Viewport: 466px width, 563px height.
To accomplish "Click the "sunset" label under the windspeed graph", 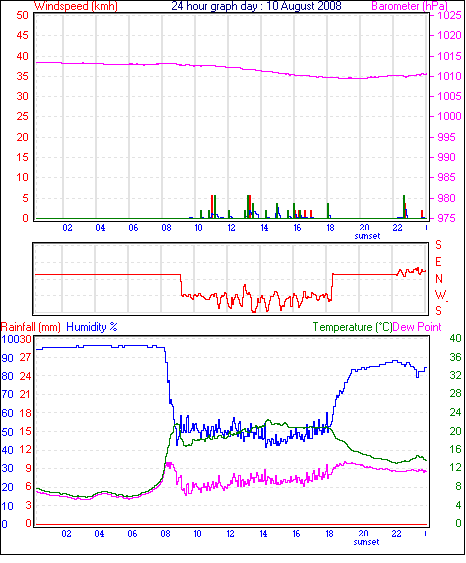I will click(x=367, y=236).
